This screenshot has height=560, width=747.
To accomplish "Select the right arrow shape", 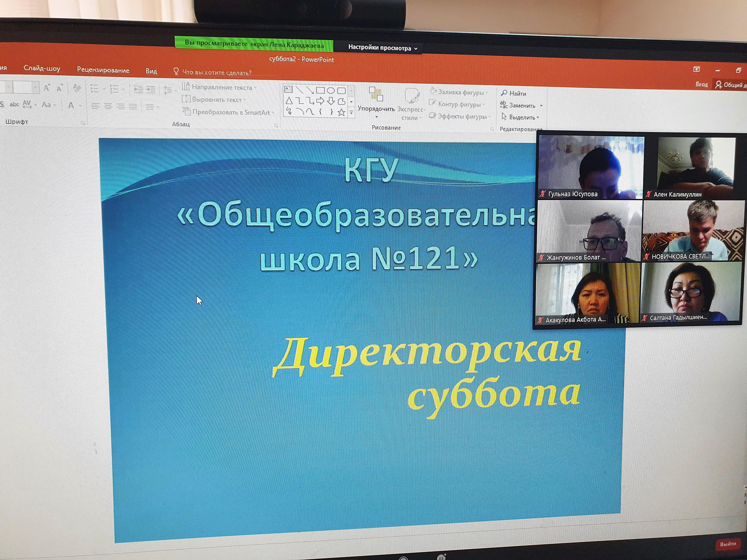I will (320, 101).
